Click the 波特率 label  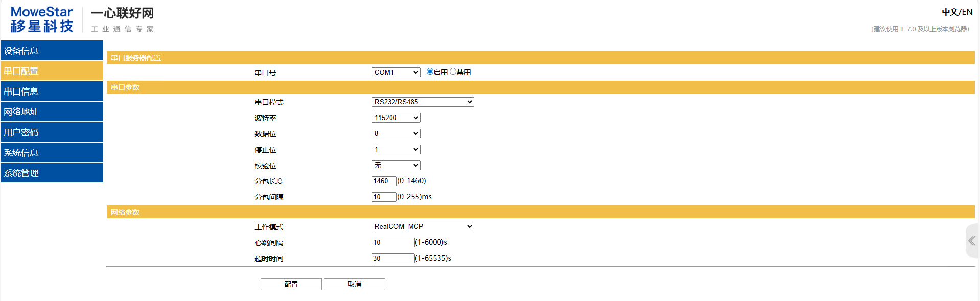point(265,118)
